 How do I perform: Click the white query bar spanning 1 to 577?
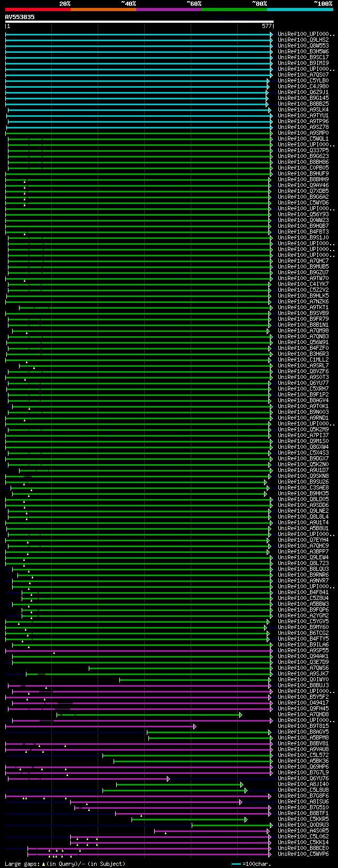(x=139, y=22)
